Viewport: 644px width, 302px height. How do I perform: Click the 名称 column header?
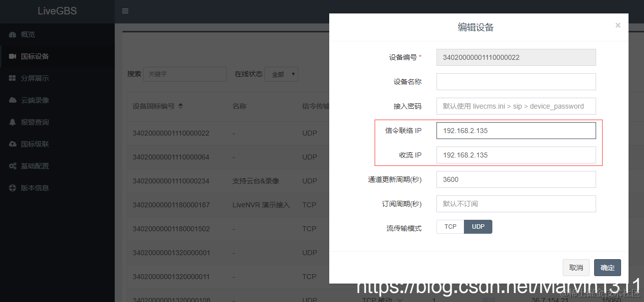(239, 106)
